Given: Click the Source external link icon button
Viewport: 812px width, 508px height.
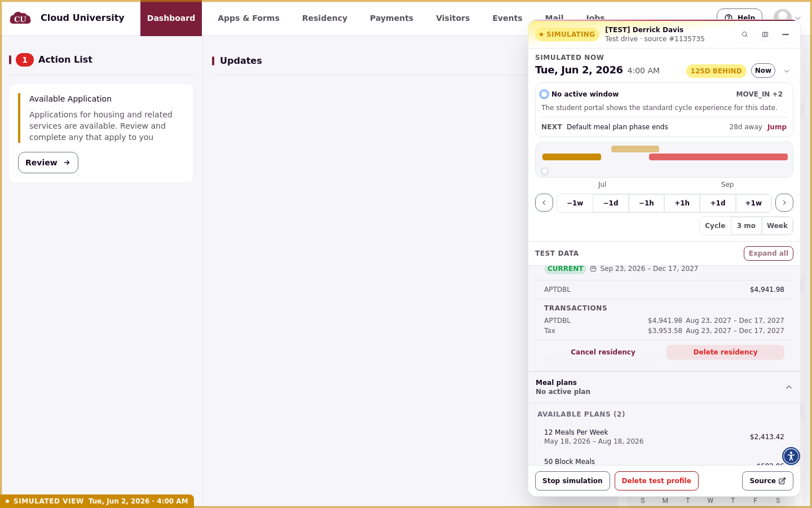Looking at the screenshot, I should coord(767,481).
